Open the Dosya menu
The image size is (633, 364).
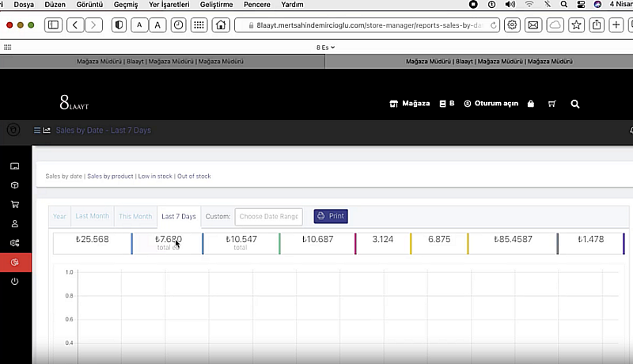click(x=24, y=5)
